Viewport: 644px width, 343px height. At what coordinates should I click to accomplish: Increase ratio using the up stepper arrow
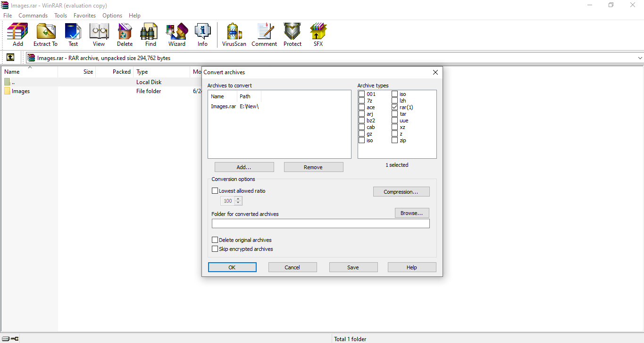238,198
